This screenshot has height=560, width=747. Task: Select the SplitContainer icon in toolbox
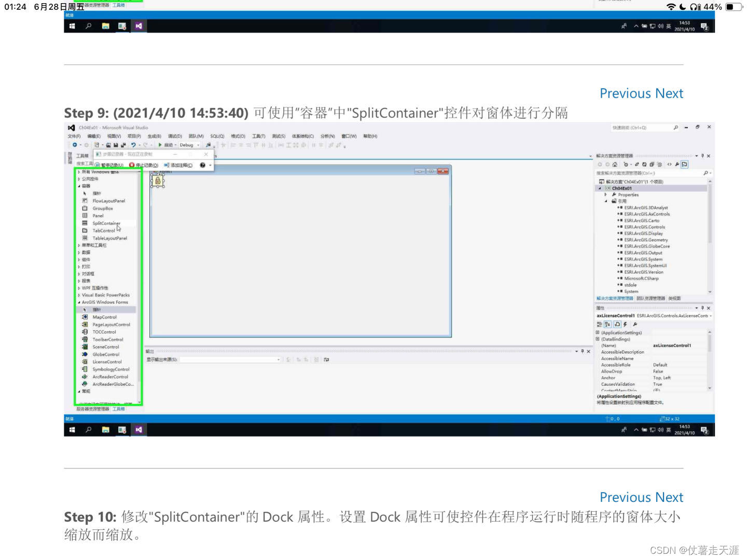pyautogui.click(x=85, y=223)
